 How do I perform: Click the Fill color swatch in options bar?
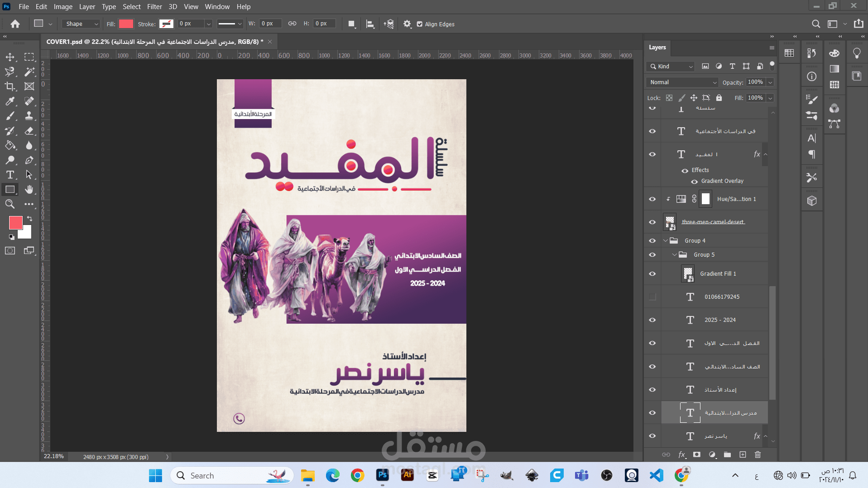(126, 24)
